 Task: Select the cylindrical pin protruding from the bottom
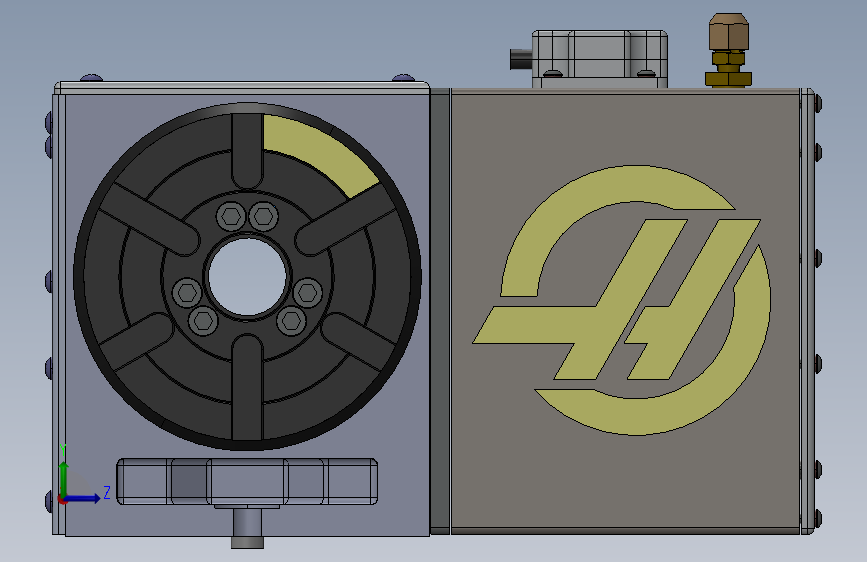(x=247, y=528)
